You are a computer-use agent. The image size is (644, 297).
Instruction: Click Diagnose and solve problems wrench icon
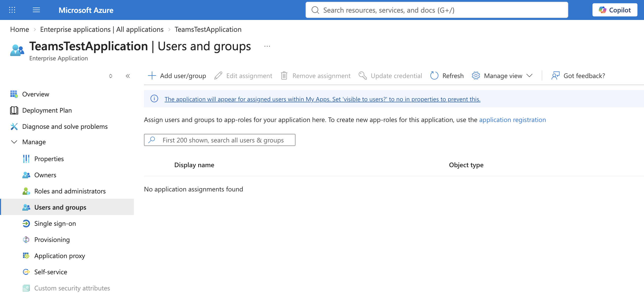tap(14, 126)
